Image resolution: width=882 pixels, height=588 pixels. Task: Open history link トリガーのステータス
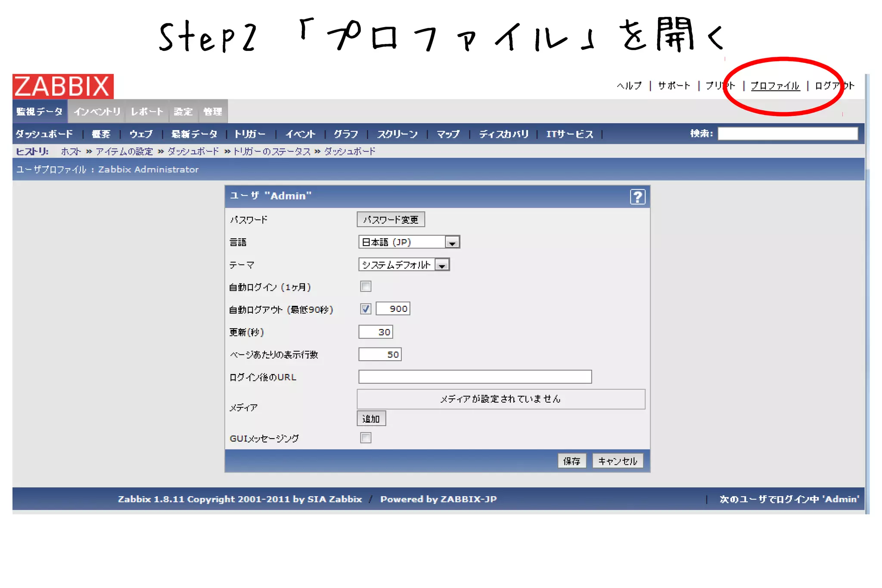[x=272, y=151]
